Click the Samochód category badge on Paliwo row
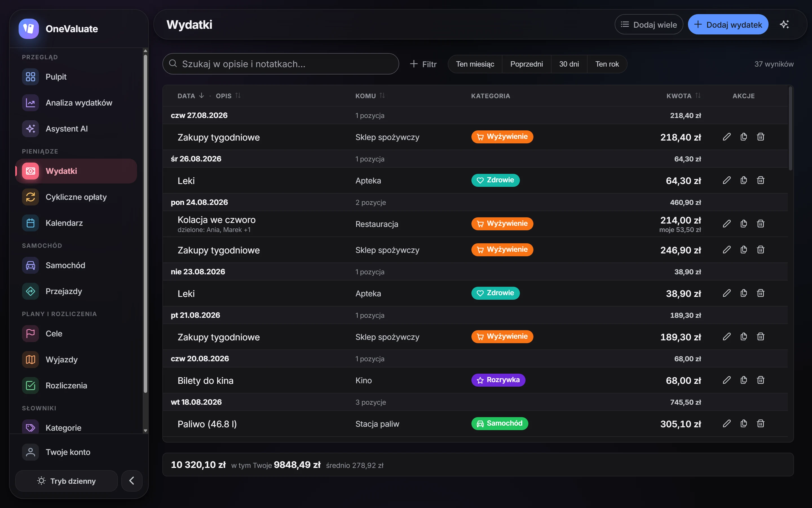This screenshot has width=812, height=508. click(x=499, y=423)
